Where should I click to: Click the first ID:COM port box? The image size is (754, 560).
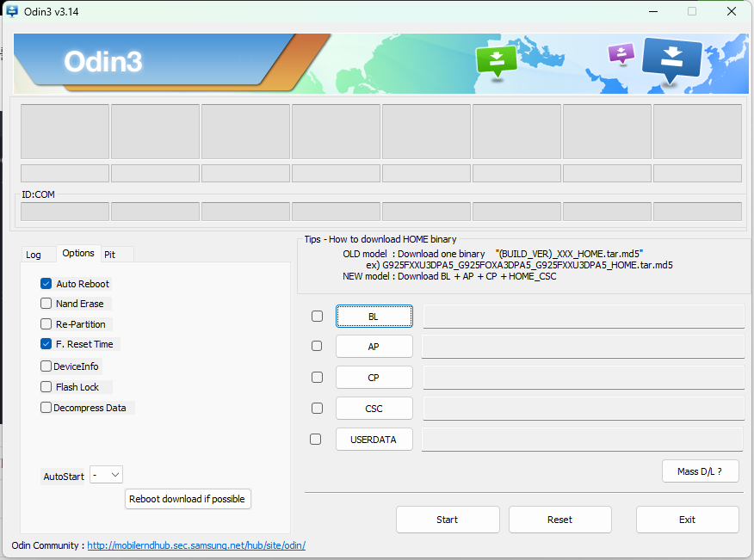tap(65, 212)
